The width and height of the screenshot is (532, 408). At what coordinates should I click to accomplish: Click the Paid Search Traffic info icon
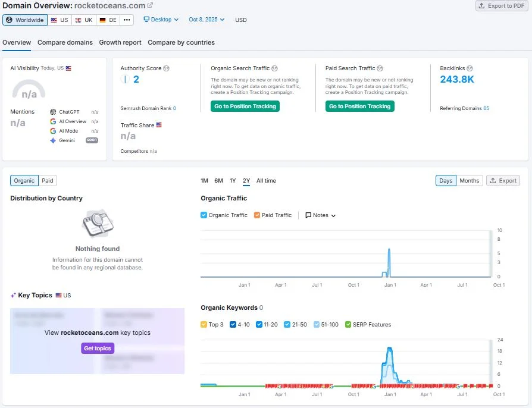380,68
